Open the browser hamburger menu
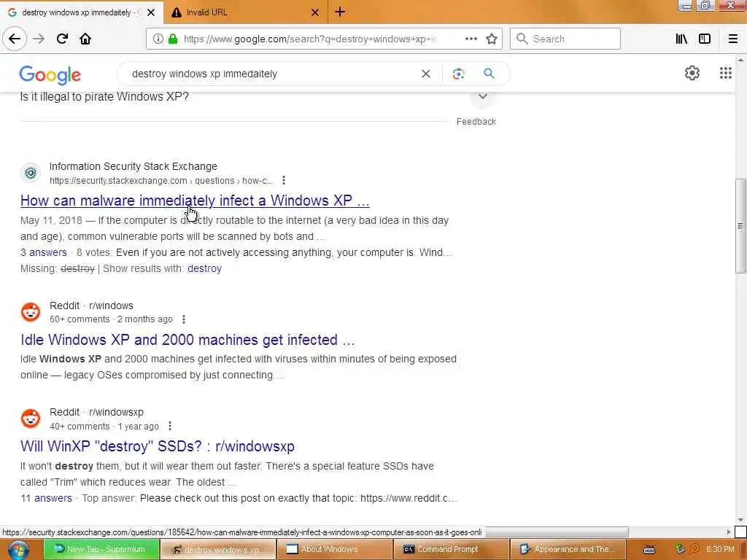Image resolution: width=747 pixels, height=560 pixels. tap(733, 39)
